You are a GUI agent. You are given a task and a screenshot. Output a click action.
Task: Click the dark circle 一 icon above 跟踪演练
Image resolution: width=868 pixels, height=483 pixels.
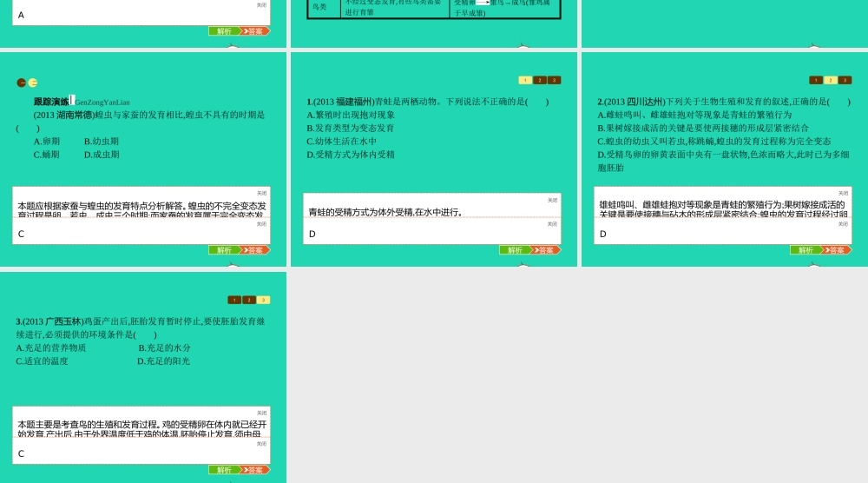point(22,83)
